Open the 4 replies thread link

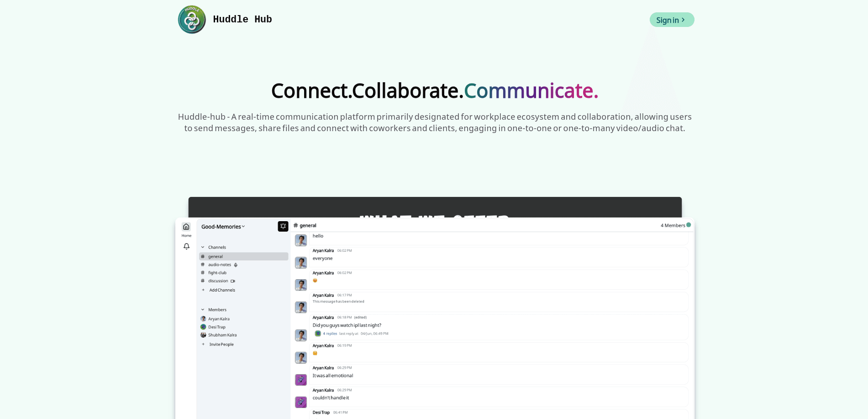[329, 334]
